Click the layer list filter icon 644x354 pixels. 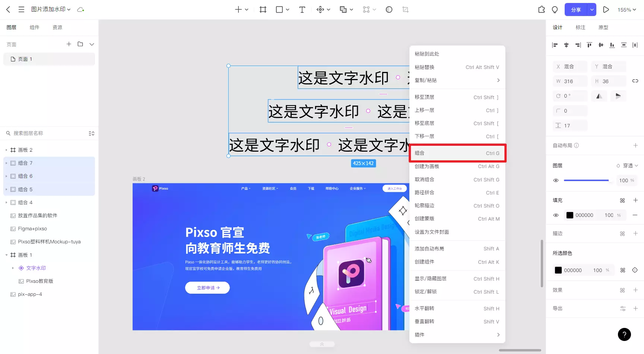92,133
